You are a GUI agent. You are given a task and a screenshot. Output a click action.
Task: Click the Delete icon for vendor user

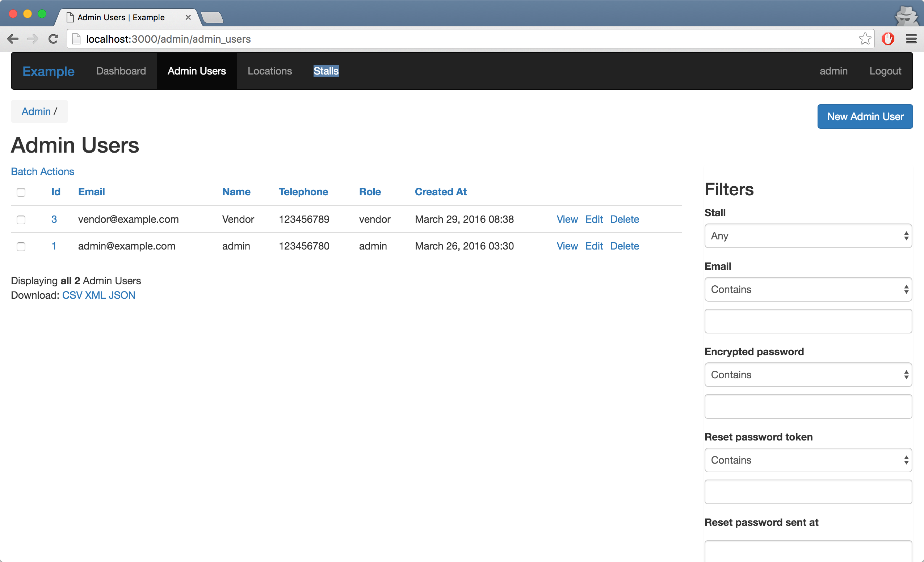(x=624, y=219)
